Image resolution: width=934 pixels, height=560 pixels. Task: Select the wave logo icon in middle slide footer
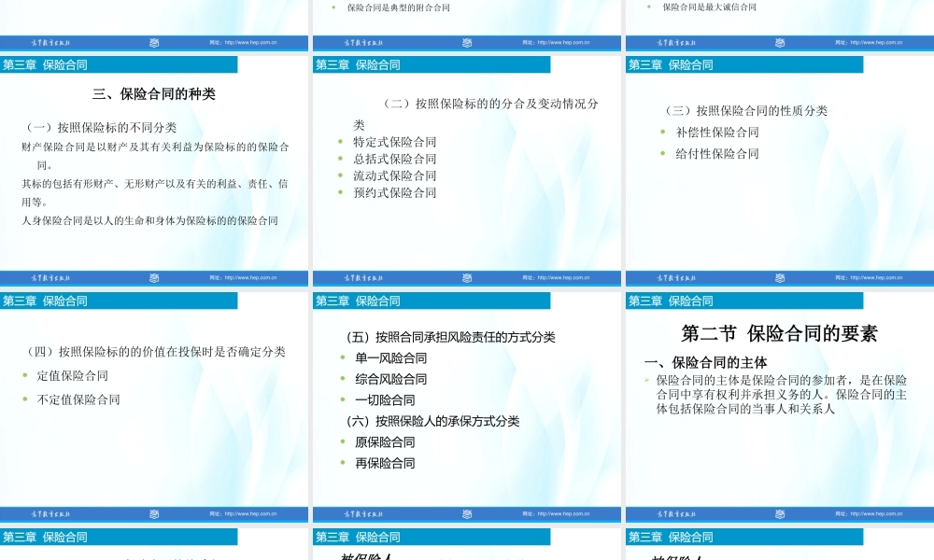pos(465,42)
